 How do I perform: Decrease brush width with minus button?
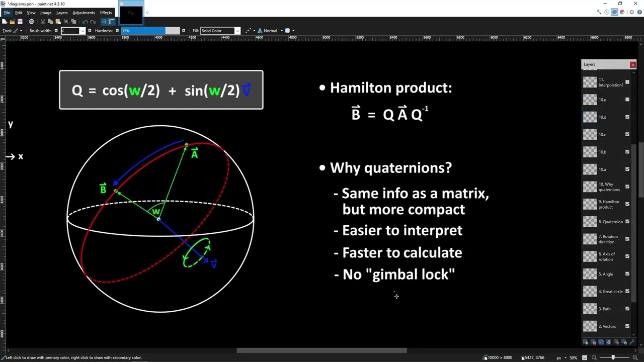pos(56,31)
